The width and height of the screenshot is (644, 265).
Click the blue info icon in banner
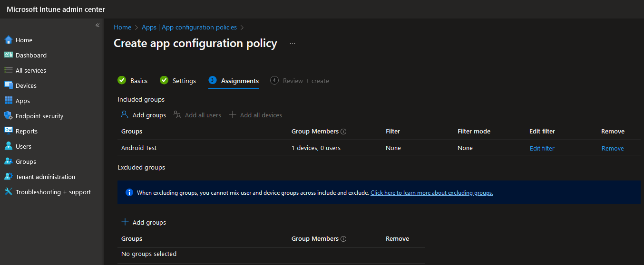pyautogui.click(x=129, y=192)
